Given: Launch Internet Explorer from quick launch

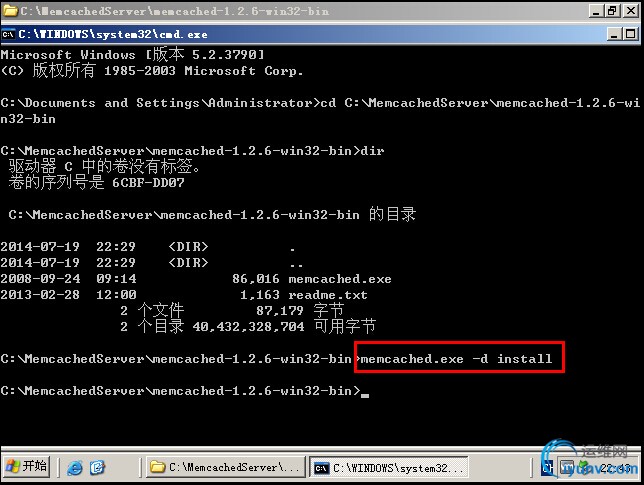Looking at the screenshot, I should [75, 467].
